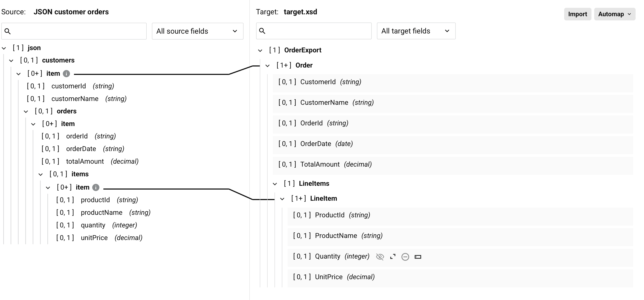Image resolution: width=644 pixels, height=300 pixels.
Task: Set Quantity field to empty value
Action: [x=405, y=257]
